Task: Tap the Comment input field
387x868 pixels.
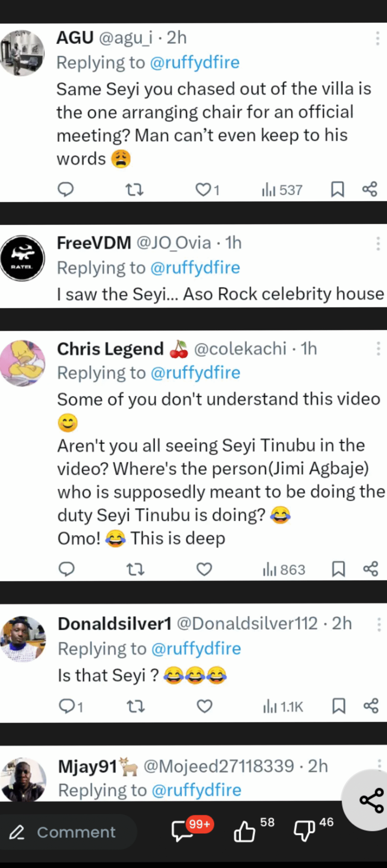Action: (68, 832)
